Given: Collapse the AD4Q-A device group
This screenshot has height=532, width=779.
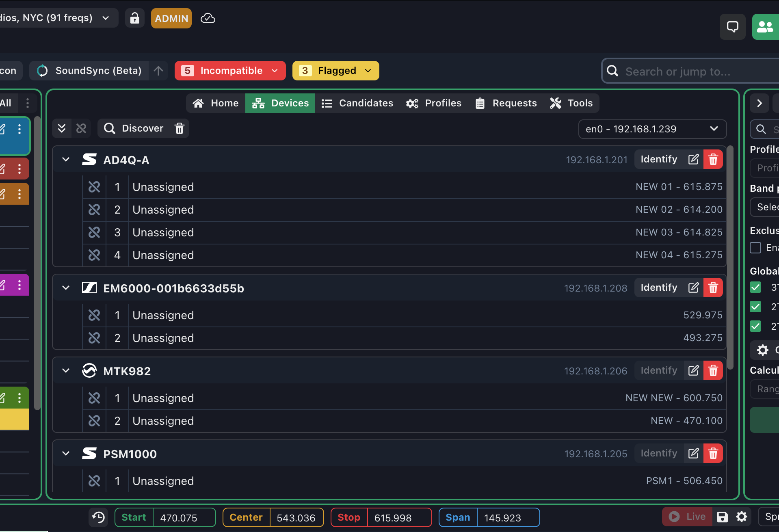Looking at the screenshot, I should point(66,160).
